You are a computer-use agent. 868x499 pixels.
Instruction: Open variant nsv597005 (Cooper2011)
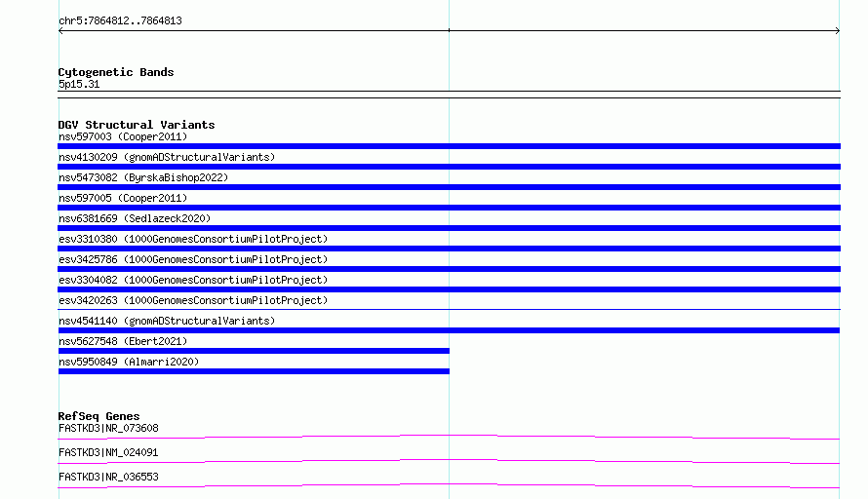point(123,198)
